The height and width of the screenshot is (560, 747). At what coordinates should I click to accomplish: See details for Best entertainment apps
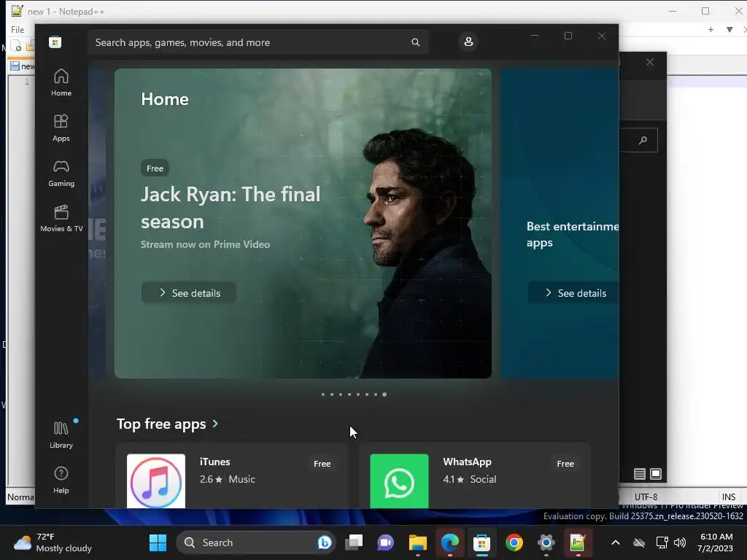coord(573,293)
